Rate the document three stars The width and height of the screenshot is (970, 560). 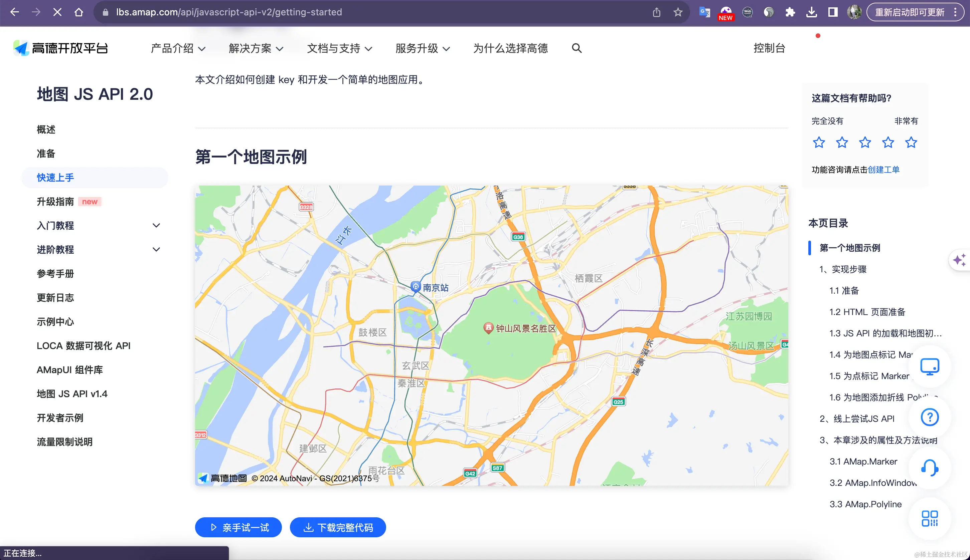click(865, 142)
